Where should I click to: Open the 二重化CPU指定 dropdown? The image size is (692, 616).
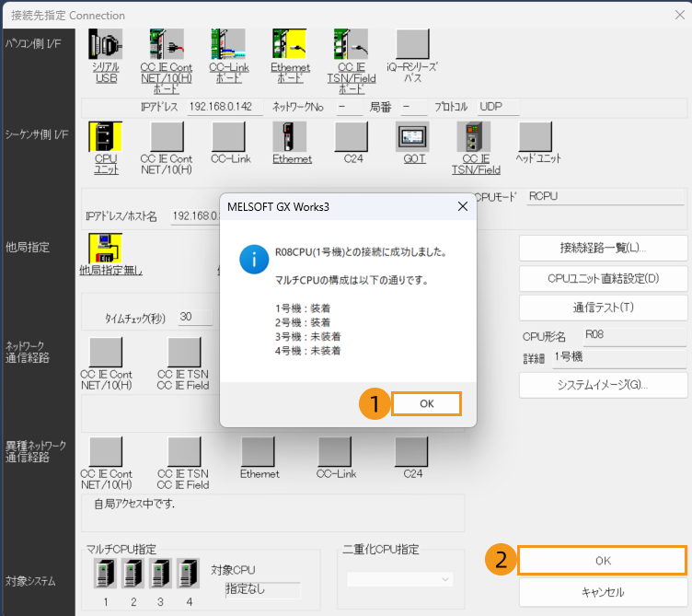coord(400,579)
